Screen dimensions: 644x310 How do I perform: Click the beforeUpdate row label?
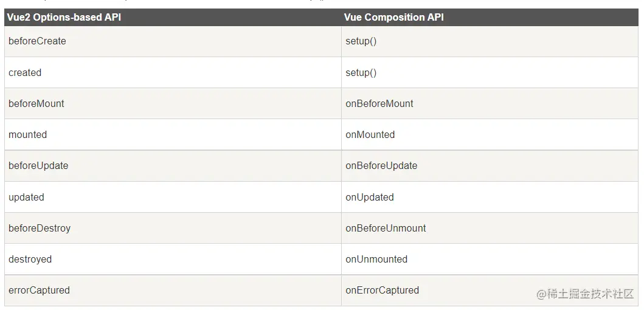(x=38, y=166)
